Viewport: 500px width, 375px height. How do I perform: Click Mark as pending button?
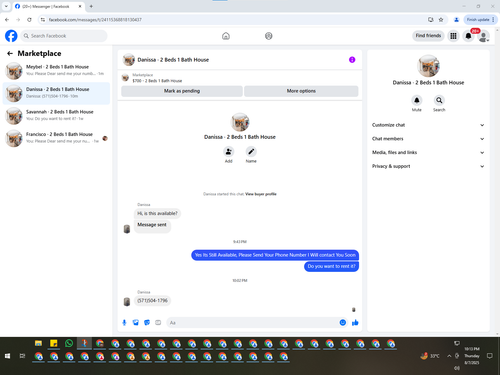[182, 91]
